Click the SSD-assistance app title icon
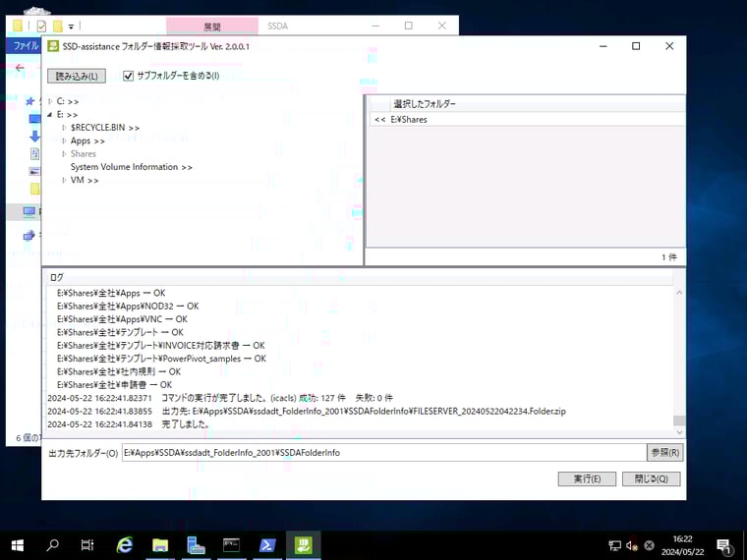 (x=53, y=46)
